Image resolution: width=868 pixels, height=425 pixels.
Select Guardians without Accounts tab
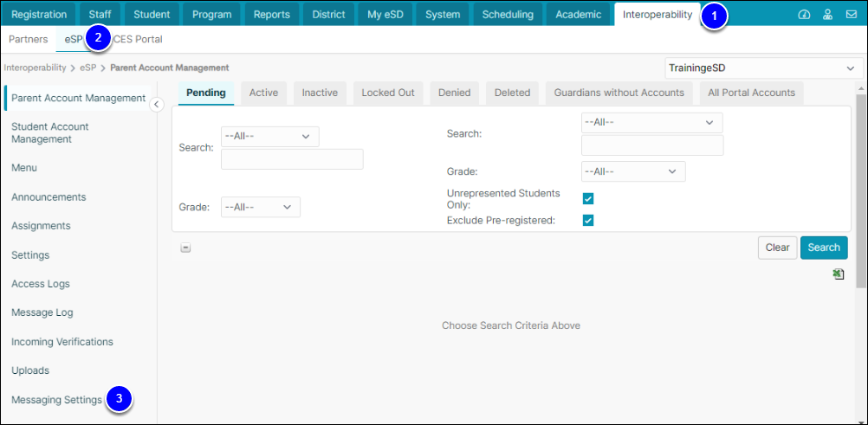[x=619, y=93]
